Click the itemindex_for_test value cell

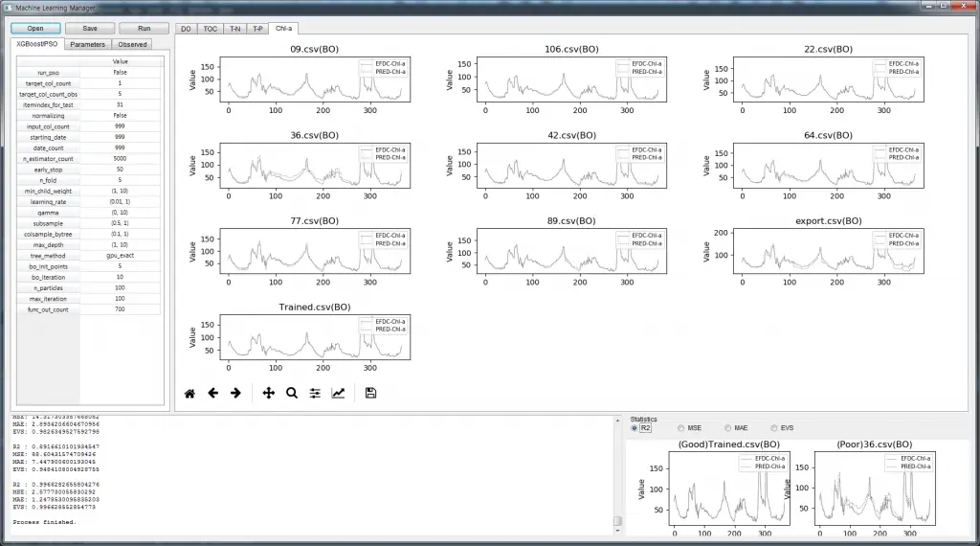(120, 105)
